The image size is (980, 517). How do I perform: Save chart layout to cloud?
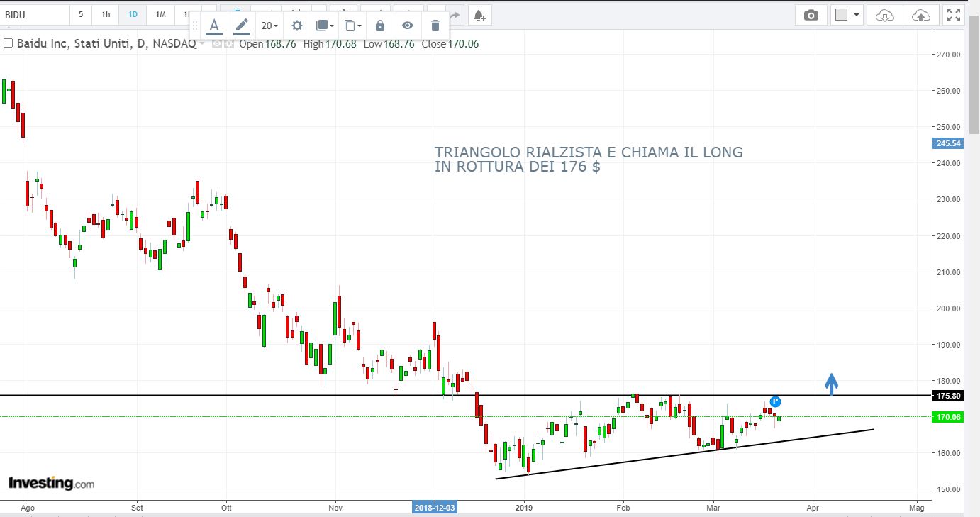920,15
